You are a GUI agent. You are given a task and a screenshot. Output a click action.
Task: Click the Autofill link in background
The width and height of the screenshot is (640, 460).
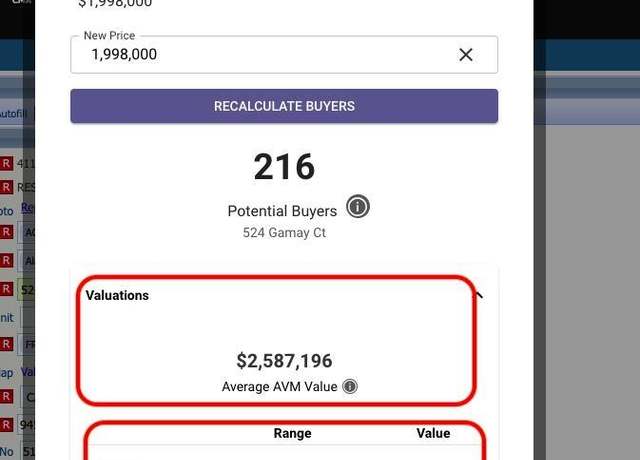[13, 113]
